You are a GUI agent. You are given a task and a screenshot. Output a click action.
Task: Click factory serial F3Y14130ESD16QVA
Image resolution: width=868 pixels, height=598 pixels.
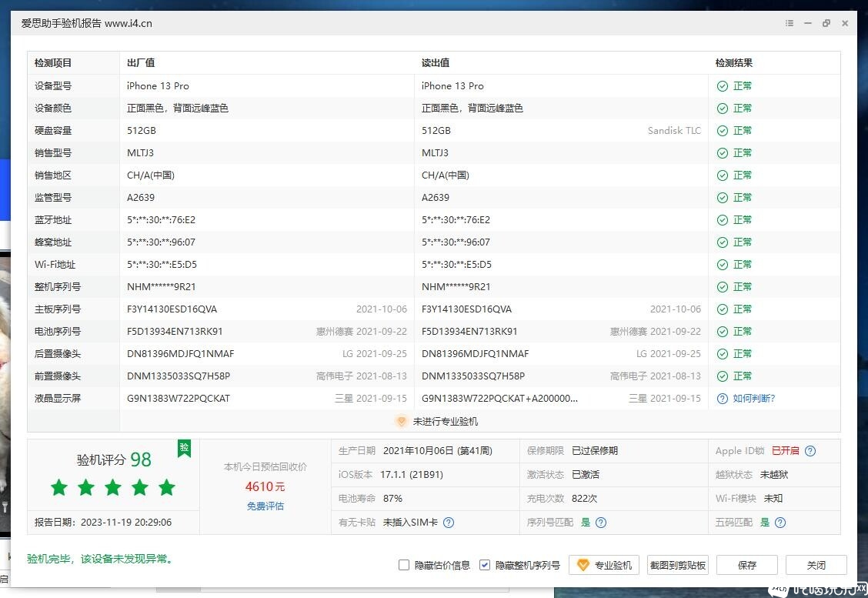tap(172, 309)
